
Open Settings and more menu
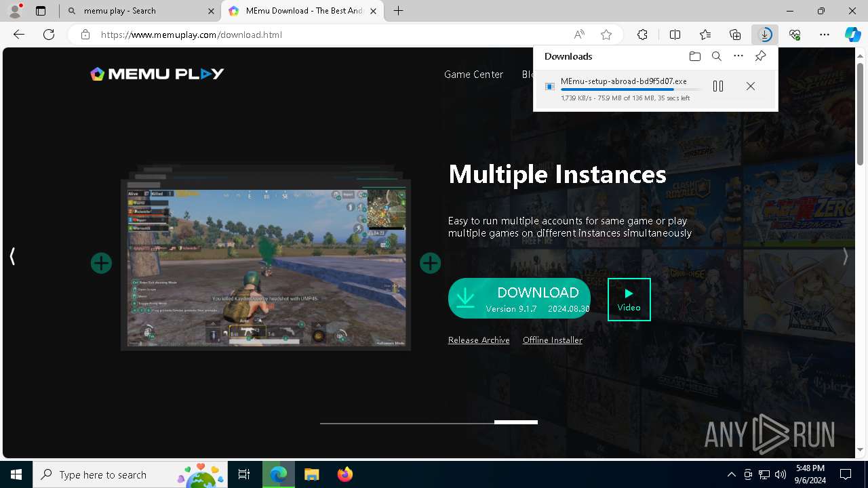(x=825, y=35)
